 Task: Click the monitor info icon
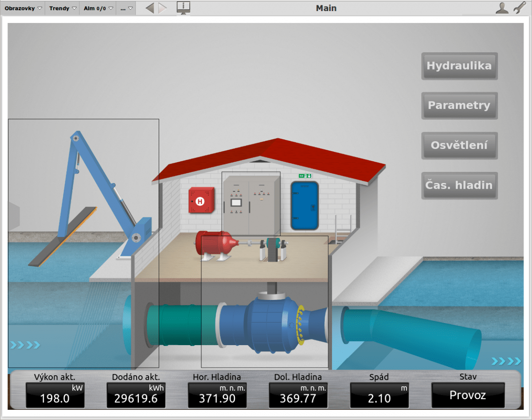pos(183,8)
